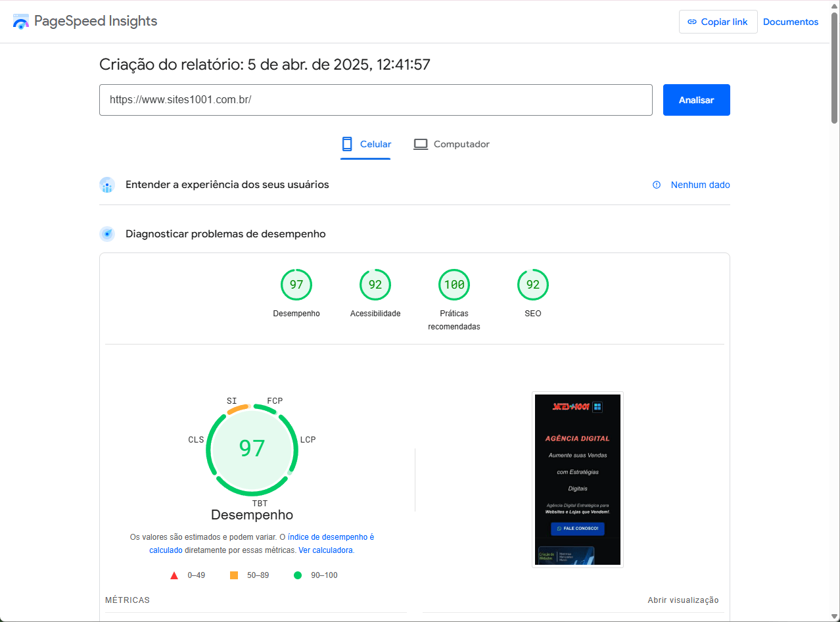Click the info icon beside Nenhum dado
The image size is (840, 622).
pos(657,185)
